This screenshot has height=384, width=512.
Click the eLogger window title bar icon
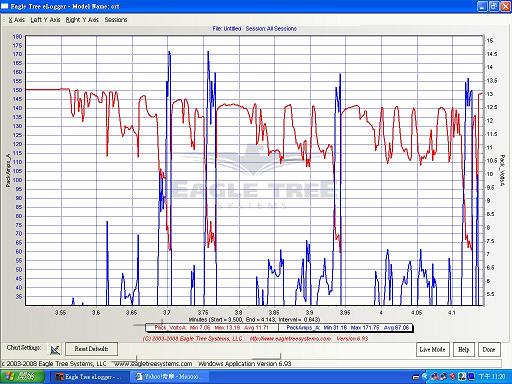pyautogui.click(x=5, y=6)
